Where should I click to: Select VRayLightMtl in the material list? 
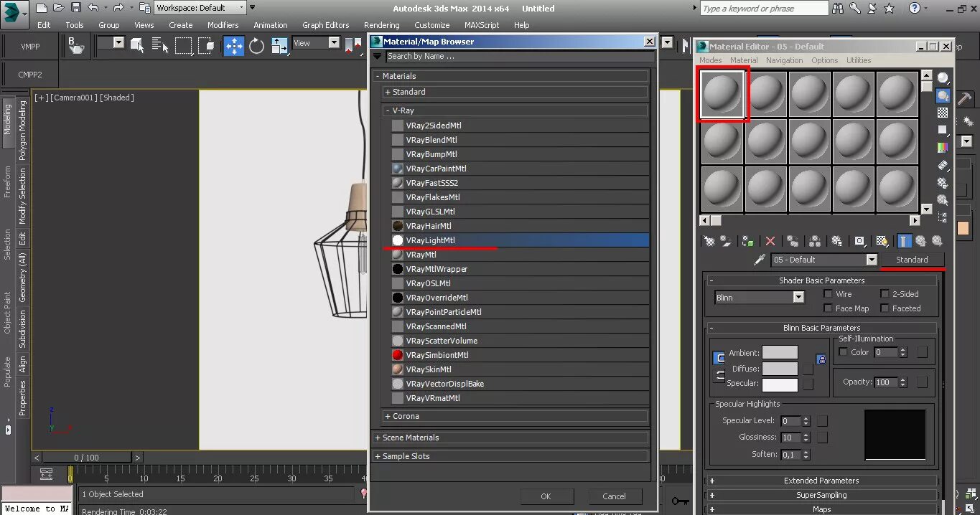point(519,240)
